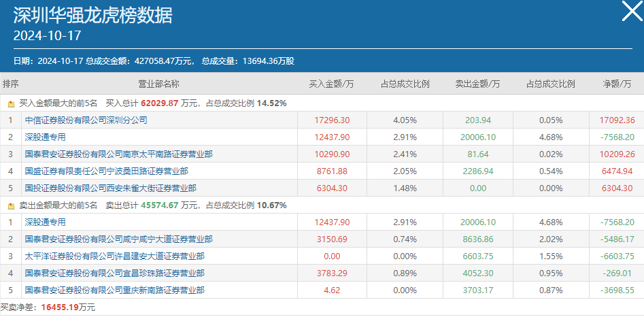Select sell amount 4052.30
The image size is (644, 317).
pos(478,273)
